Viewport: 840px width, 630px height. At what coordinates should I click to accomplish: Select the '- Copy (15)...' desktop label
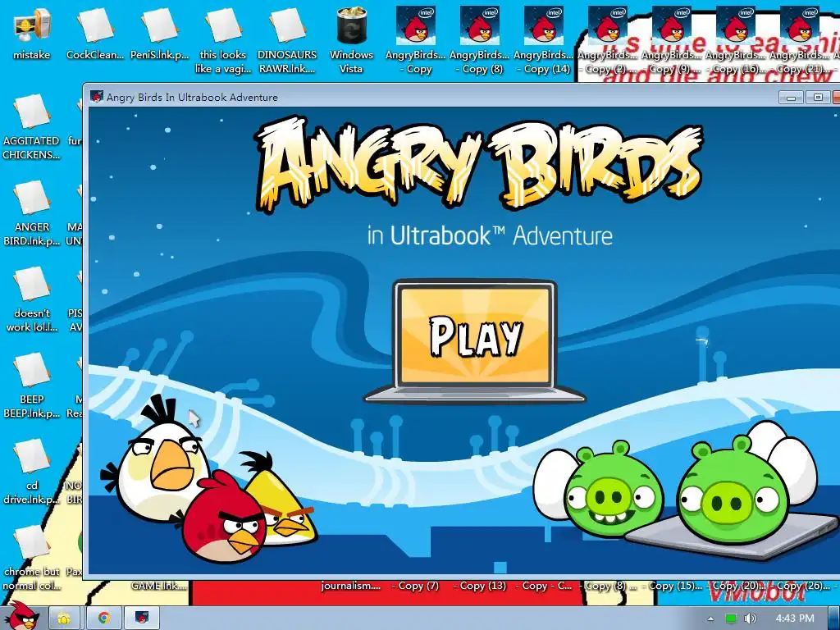click(672, 586)
